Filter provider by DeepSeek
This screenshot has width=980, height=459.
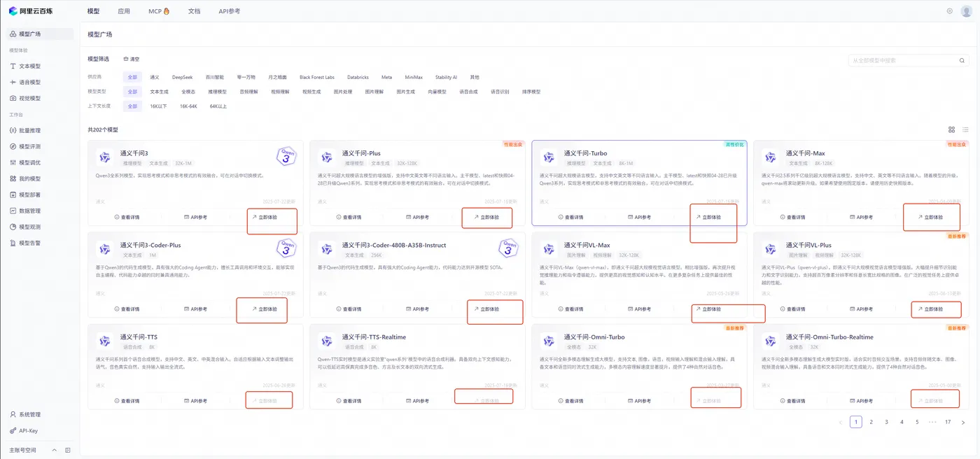(x=182, y=77)
